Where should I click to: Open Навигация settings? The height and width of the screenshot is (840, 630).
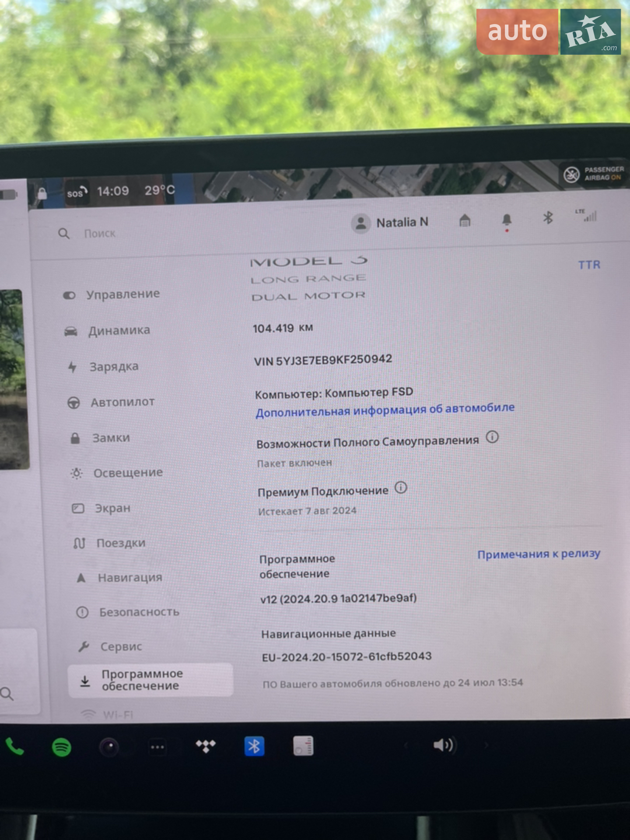[119, 577]
